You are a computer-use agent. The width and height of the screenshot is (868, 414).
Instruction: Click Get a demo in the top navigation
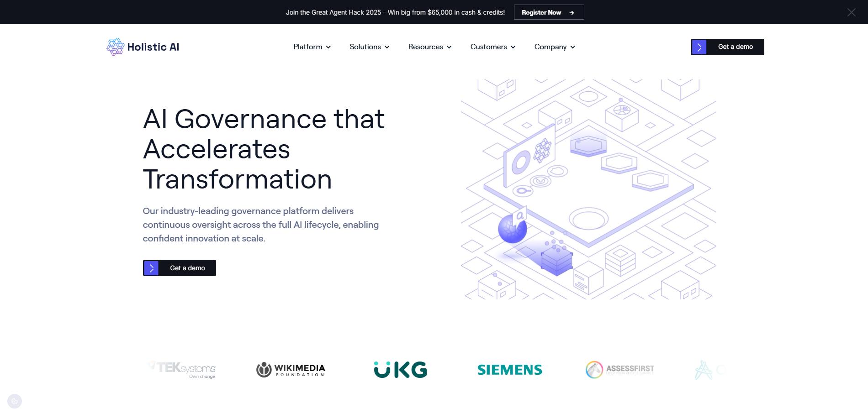click(x=727, y=47)
